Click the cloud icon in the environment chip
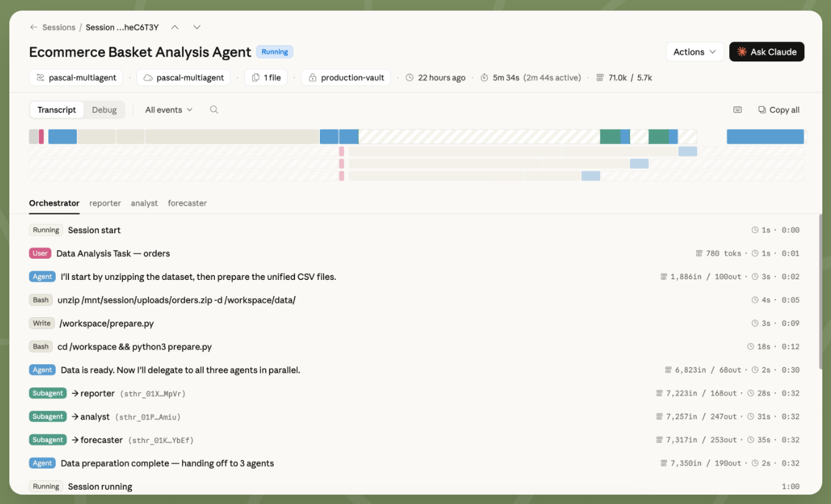This screenshot has width=831, height=504. tap(148, 78)
